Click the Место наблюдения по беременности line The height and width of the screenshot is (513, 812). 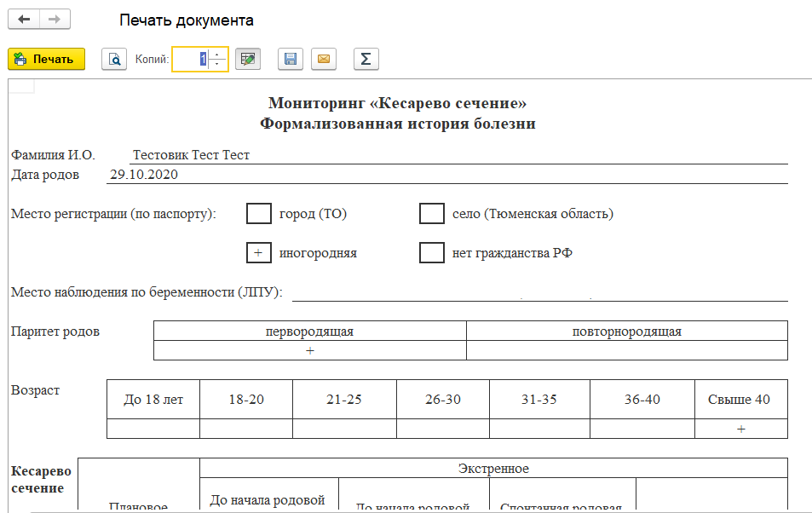[x=539, y=293]
